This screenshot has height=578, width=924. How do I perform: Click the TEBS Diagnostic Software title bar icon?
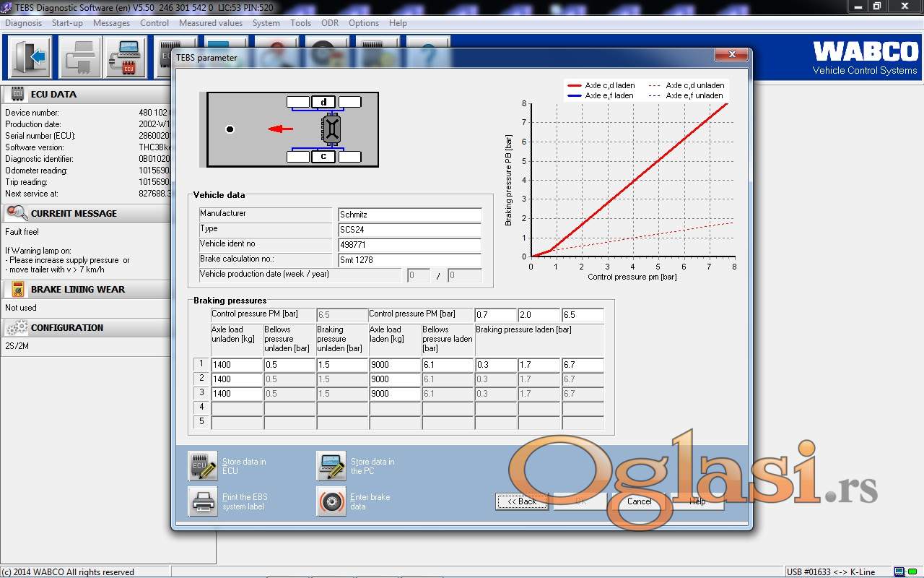coord(7,7)
